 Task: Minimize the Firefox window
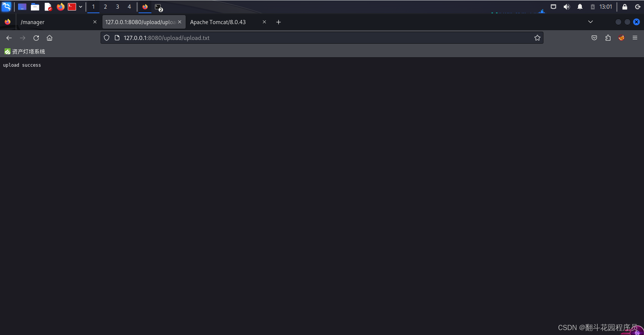[x=618, y=22]
